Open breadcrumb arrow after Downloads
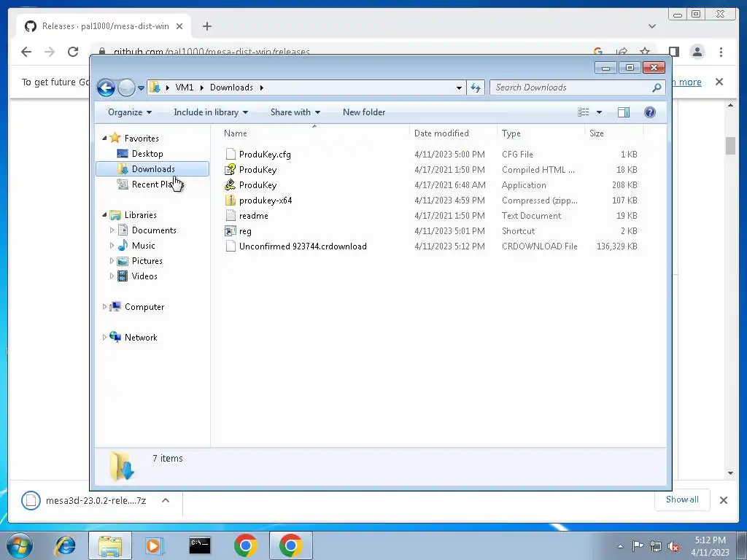This screenshot has height=560, width=747. [x=262, y=87]
